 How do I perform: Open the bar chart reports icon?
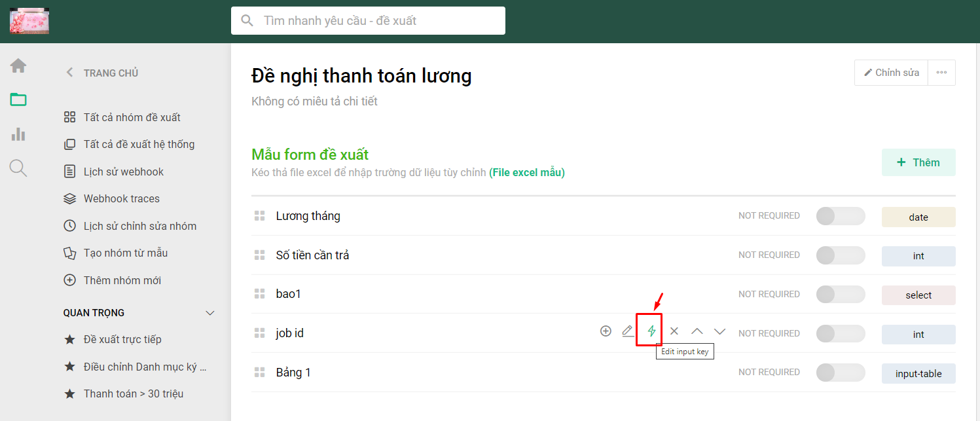[18, 134]
